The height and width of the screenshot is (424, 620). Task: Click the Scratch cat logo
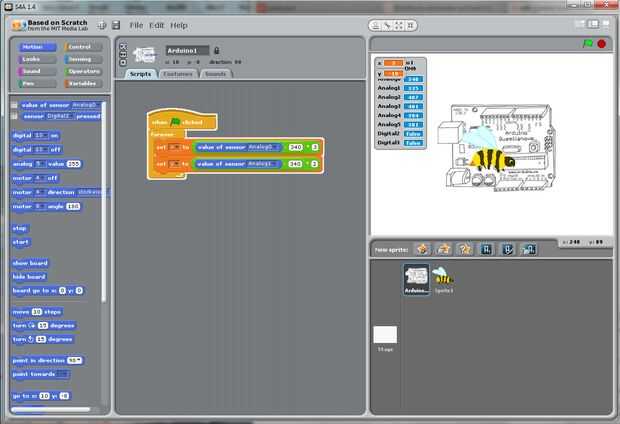(x=18, y=26)
